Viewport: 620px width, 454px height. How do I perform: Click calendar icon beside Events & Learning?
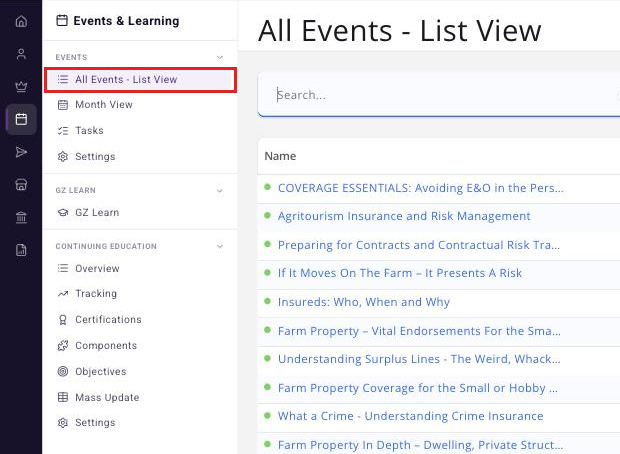tap(62, 21)
